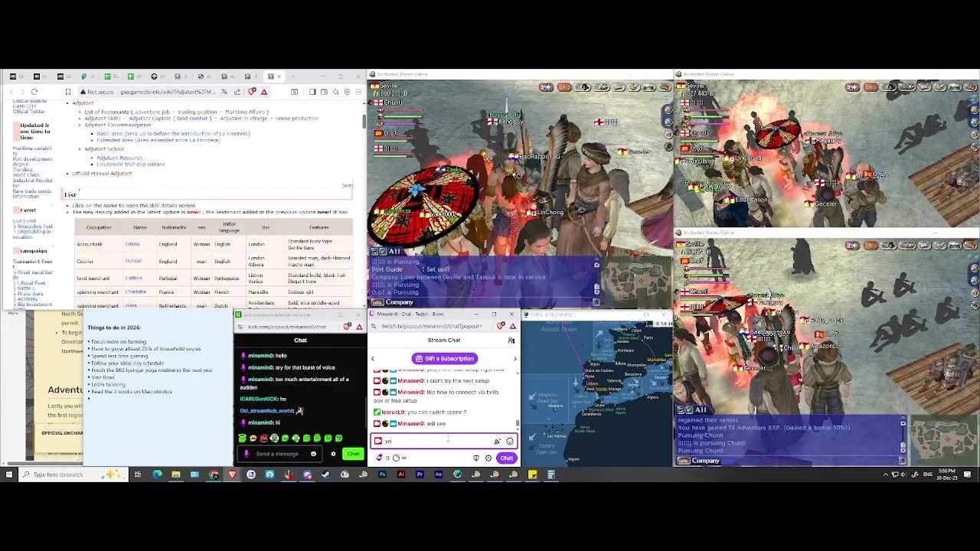Image resolution: width=980 pixels, height=551 pixels.
Task: Open Adjutant Circumnavigation link
Action: pos(118,125)
